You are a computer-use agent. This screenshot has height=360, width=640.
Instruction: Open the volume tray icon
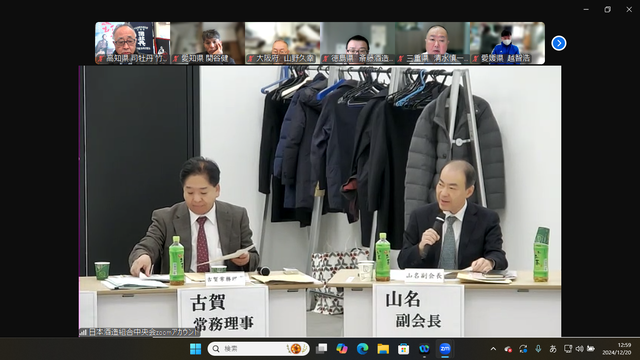point(579,349)
